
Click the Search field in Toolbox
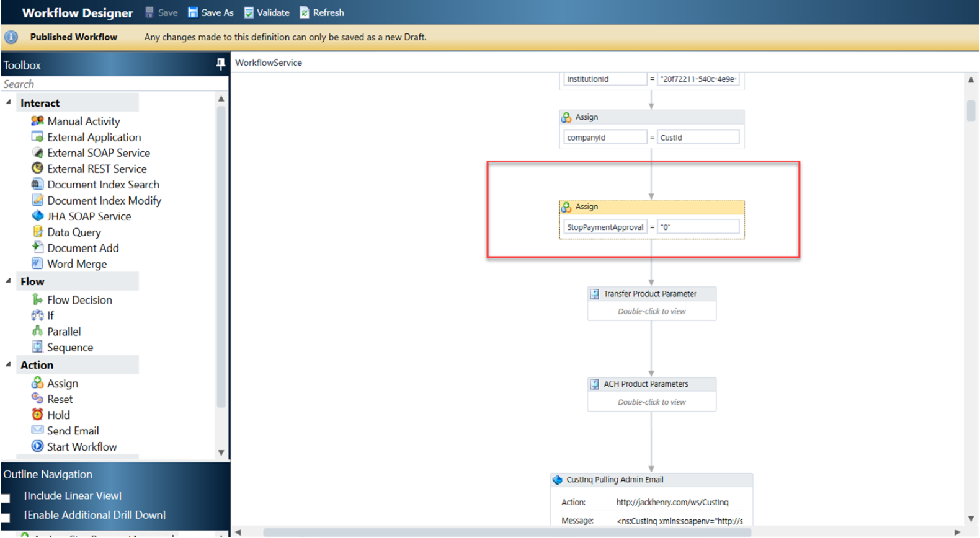[x=112, y=84]
